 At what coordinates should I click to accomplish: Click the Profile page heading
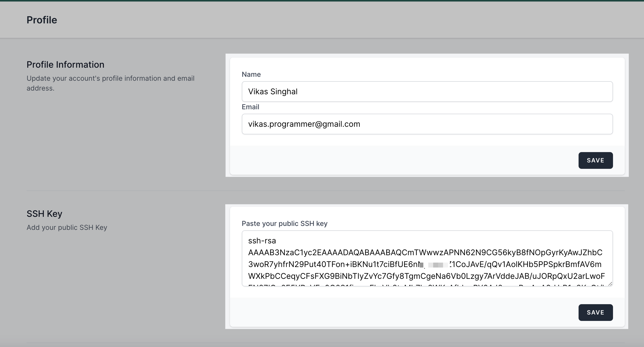pyautogui.click(x=42, y=20)
